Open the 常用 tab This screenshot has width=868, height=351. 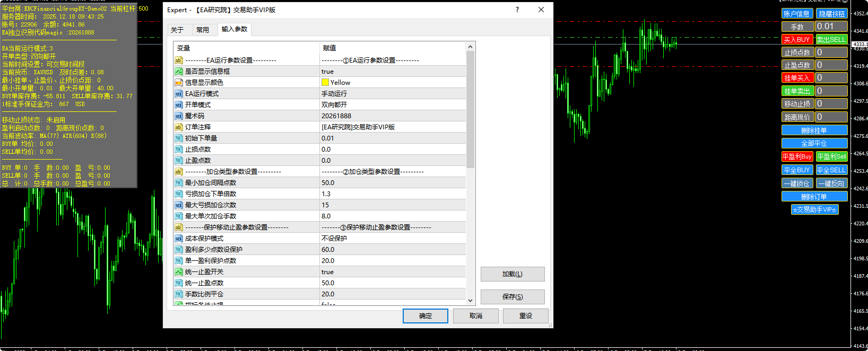tap(202, 30)
